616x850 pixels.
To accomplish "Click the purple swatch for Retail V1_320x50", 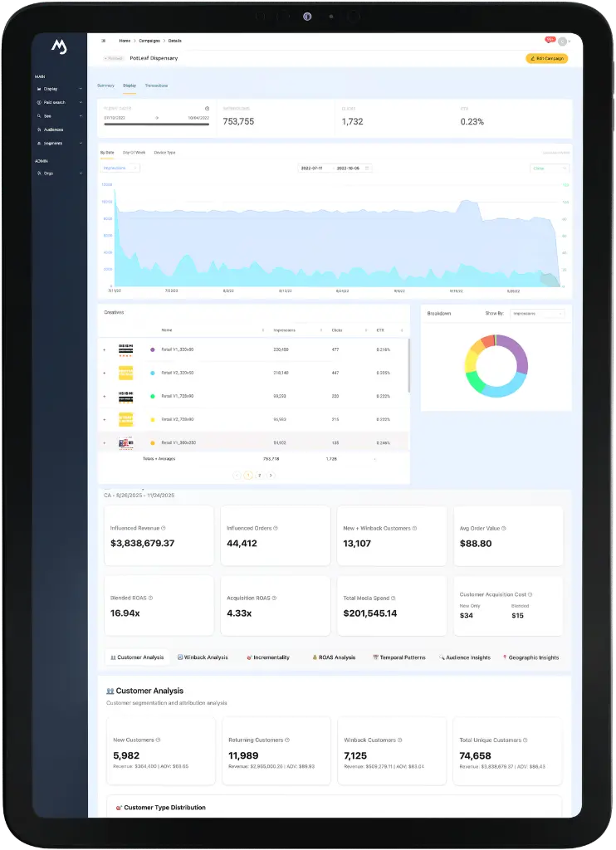I will click(x=153, y=350).
